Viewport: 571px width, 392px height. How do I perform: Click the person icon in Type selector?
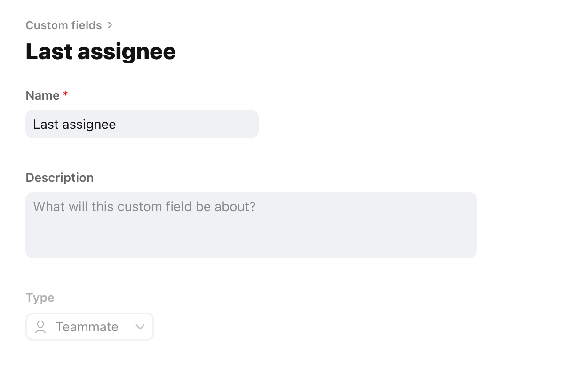click(x=41, y=327)
